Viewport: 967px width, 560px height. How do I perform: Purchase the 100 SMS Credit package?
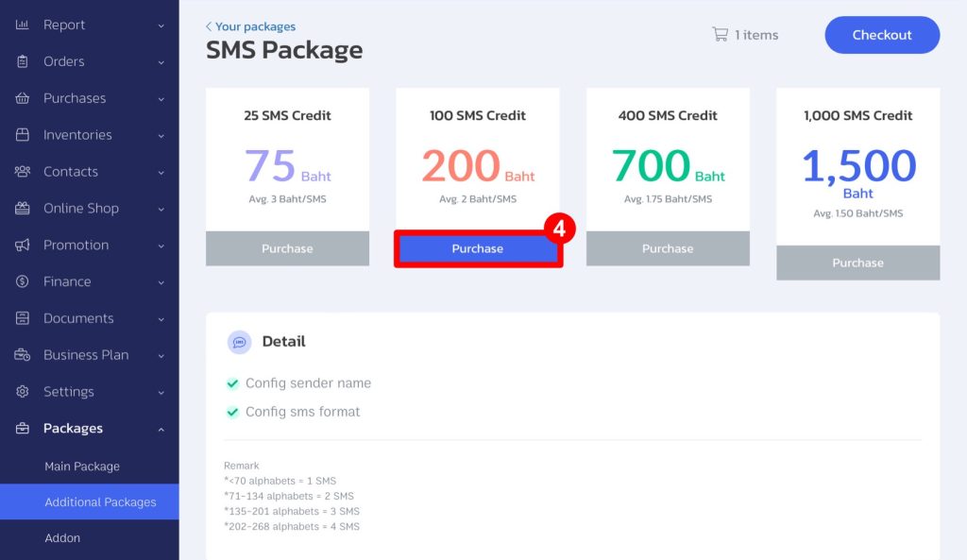478,248
